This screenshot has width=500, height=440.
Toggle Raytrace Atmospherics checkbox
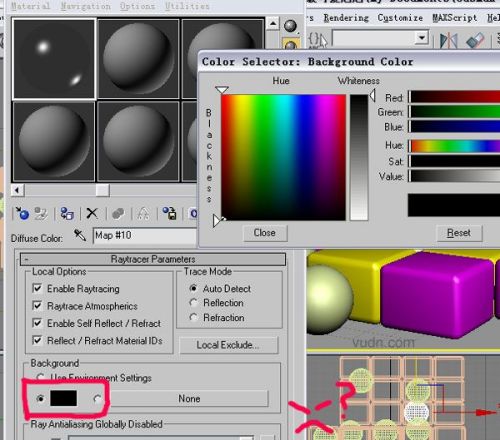37,305
